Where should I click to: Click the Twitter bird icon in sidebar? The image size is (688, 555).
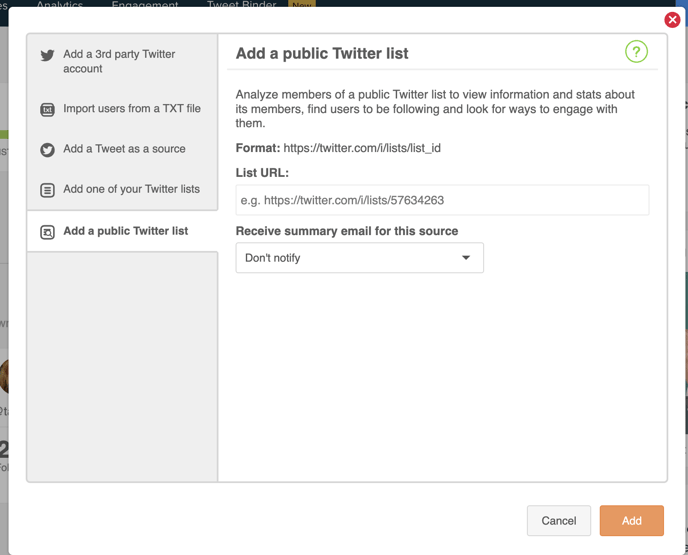coord(47,55)
